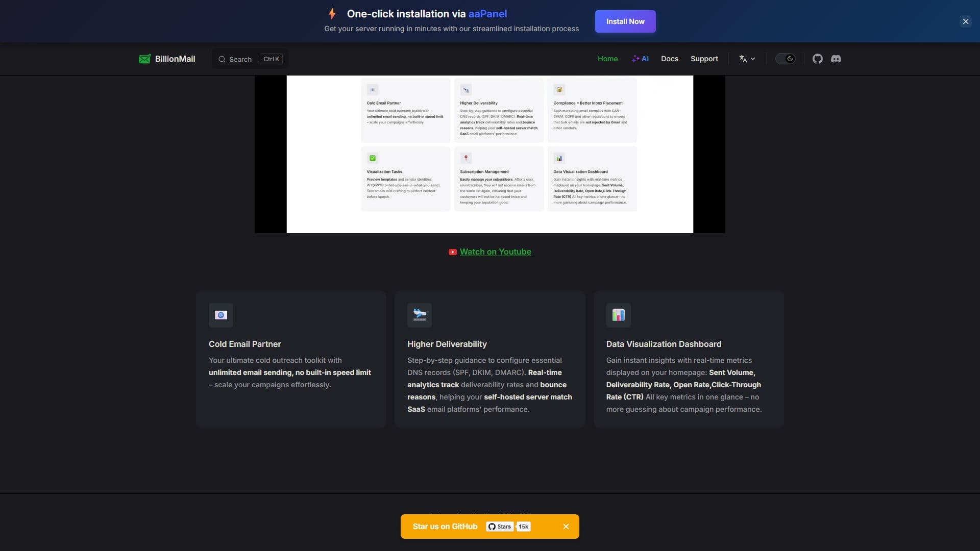Click 'unlimited email sending, no built-in speed limit' text
Screen dimensions: 980x551
[x=290, y=372]
